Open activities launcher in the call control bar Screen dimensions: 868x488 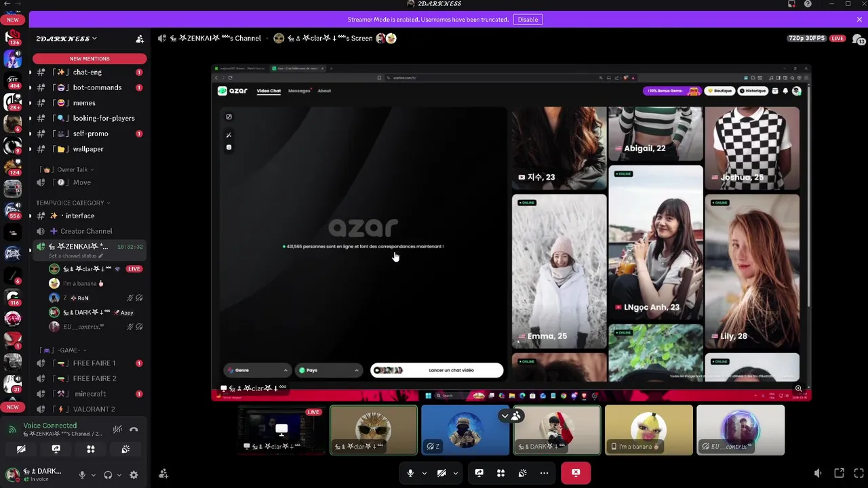pyautogui.click(x=501, y=473)
